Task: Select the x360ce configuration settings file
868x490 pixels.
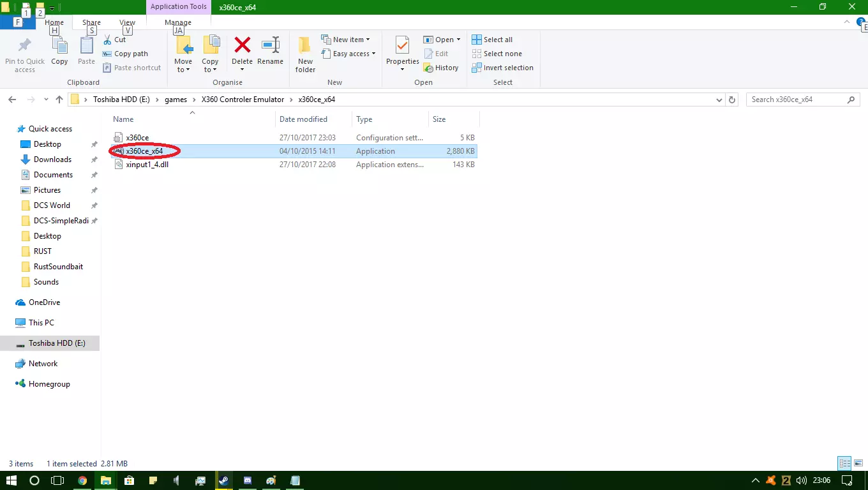Action: 294,138
